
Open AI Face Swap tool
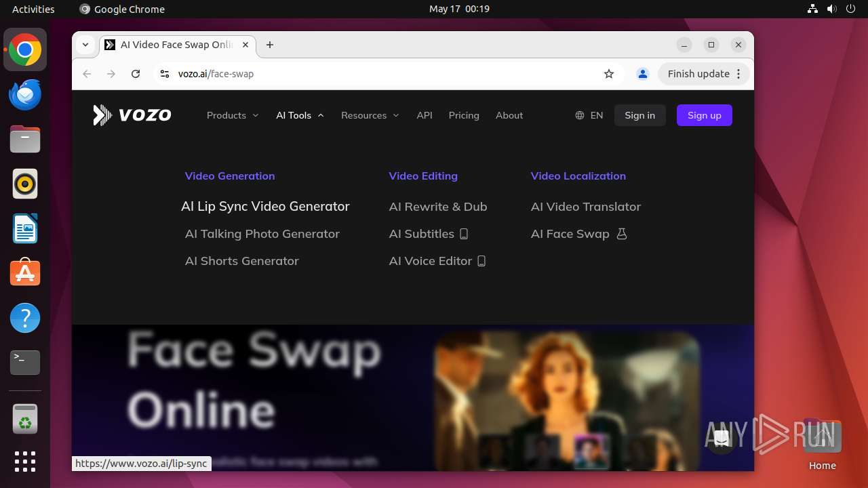click(x=579, y=233)
